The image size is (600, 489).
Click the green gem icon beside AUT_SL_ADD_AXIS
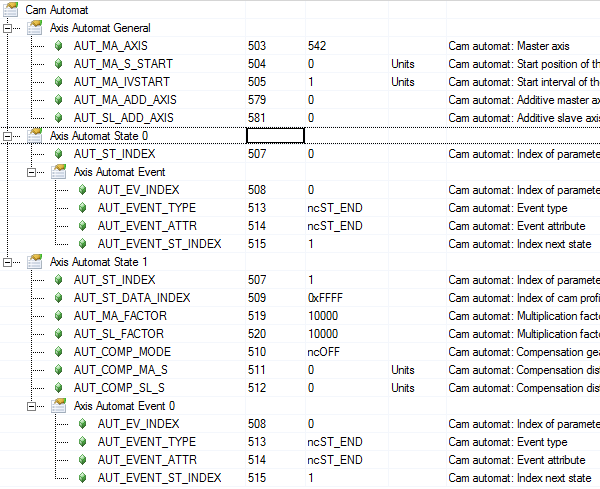pos(59,117)
